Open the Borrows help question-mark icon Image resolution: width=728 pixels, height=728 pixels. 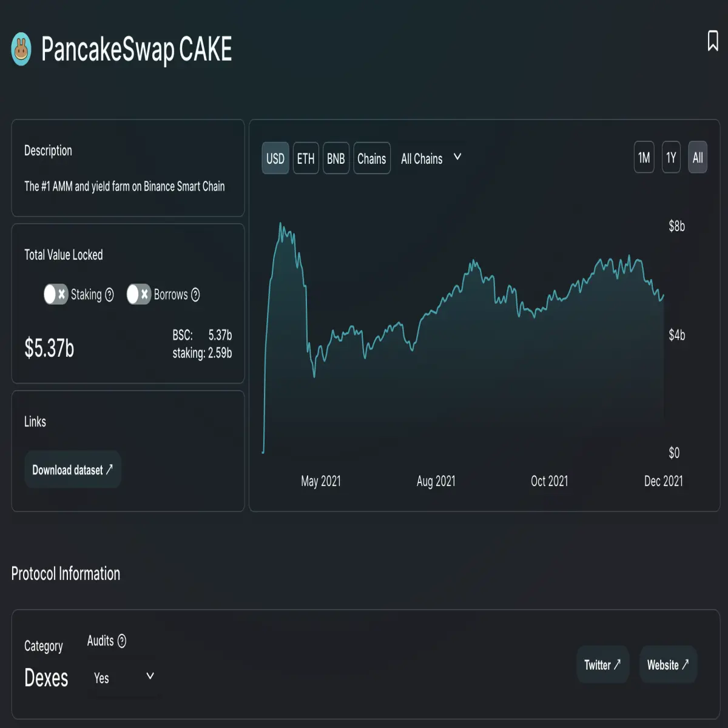tap(195, 295)
